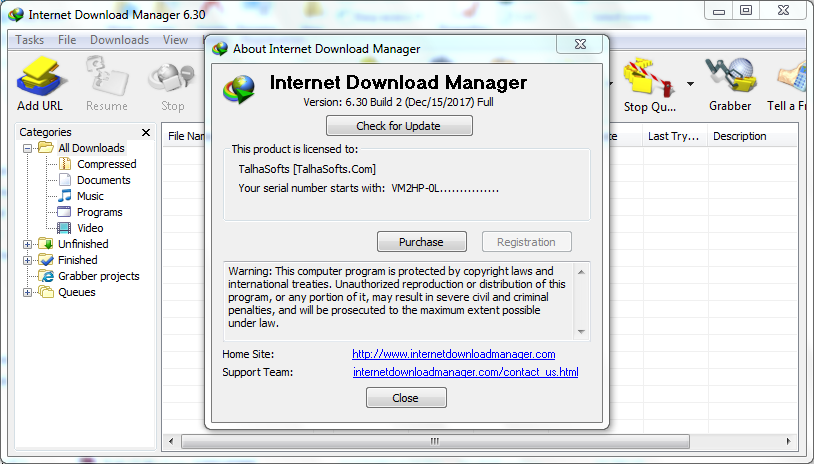Open the internetdownloadmanager.com home site link
The width and height of the screenshot is (814, 464).
click(x=453, y=354)
